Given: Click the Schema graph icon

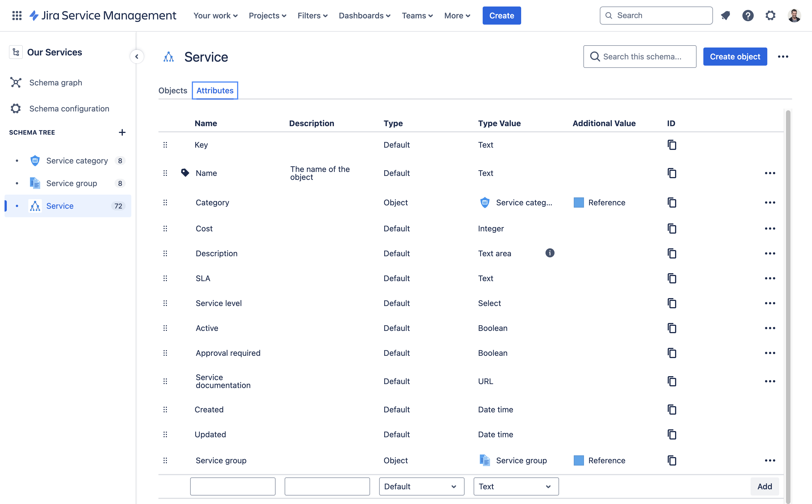Looking at the screenshot, I should click(16, 82).
